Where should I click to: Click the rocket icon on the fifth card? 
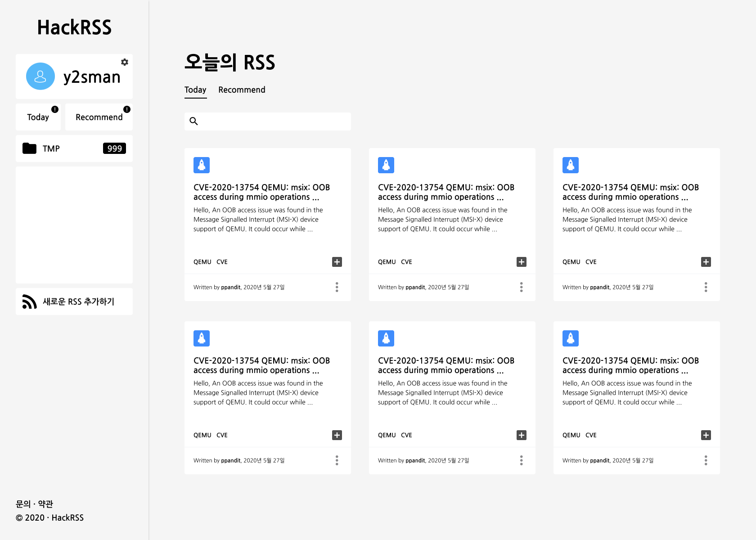click(386, 338)
